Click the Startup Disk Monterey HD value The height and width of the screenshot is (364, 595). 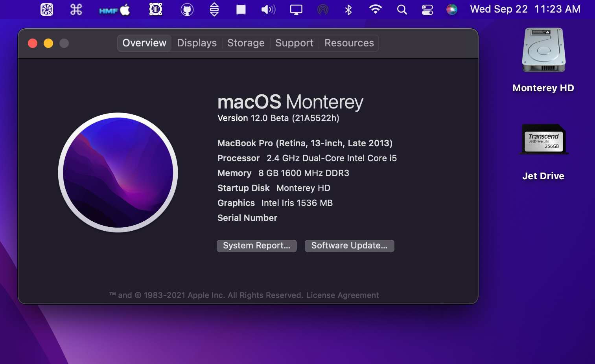point(303,188)
